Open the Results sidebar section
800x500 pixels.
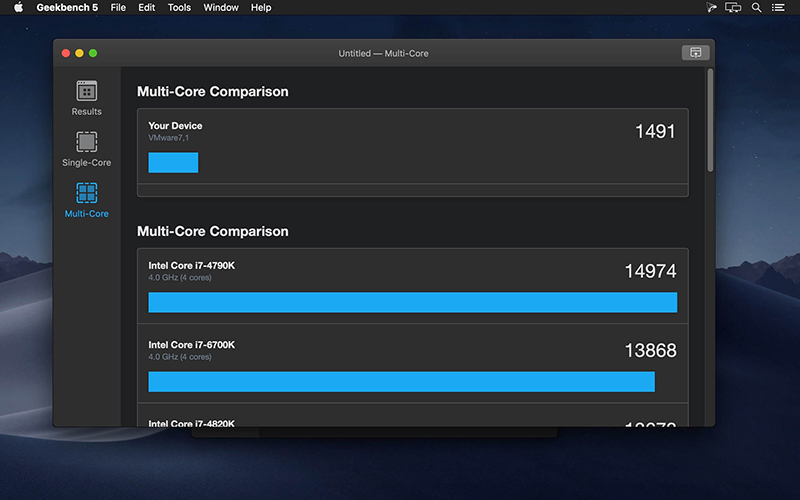[86, 98]
